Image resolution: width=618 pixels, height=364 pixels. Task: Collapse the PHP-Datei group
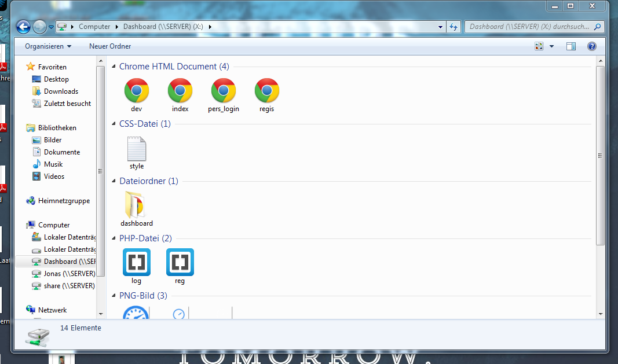click(114, 239)
